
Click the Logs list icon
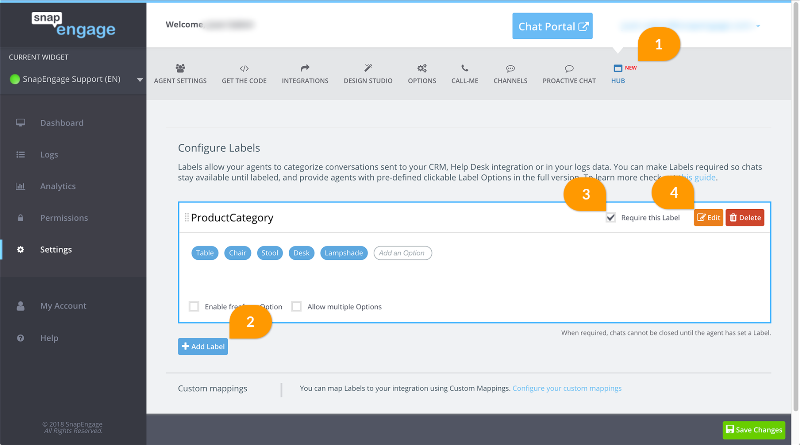click(x=20, y=154)
